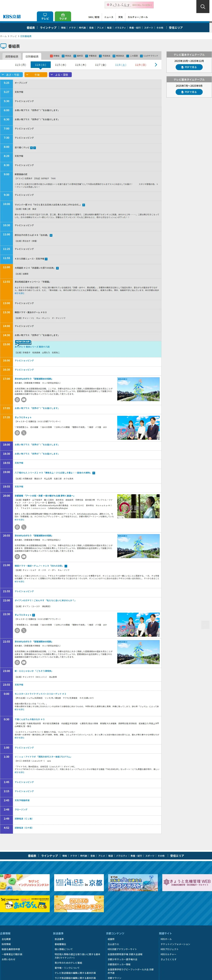This screenshot has width=212, height=980.
Task: Open the 19:00 八丁堀の七人 program link
Action: (53, 473)
